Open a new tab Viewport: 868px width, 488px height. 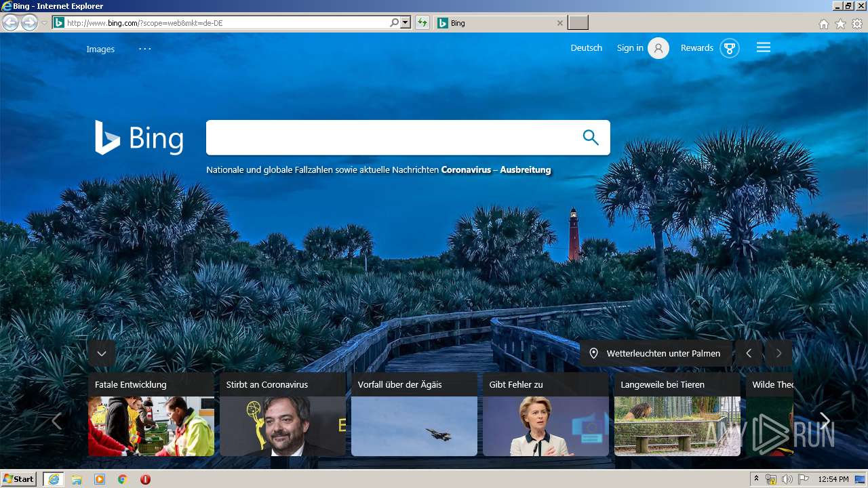578,23
